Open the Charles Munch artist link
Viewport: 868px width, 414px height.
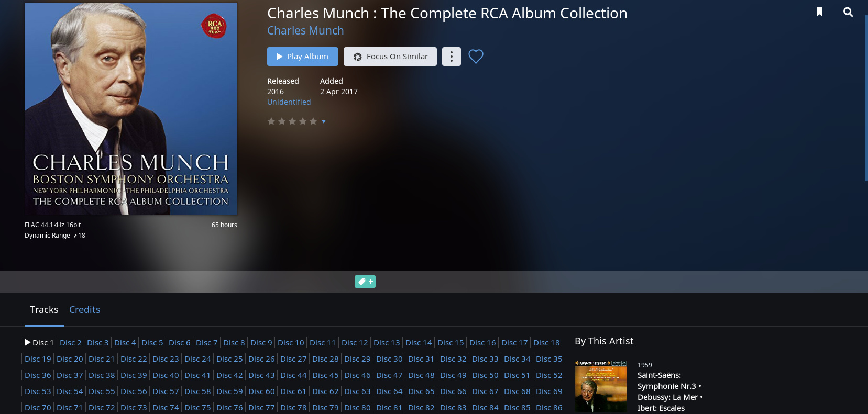pyautogui.click(x=305, y=30)
